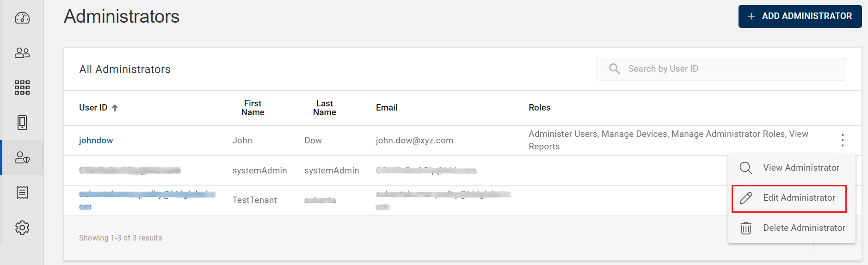Click the search magnifier icon

coord(614,69)
